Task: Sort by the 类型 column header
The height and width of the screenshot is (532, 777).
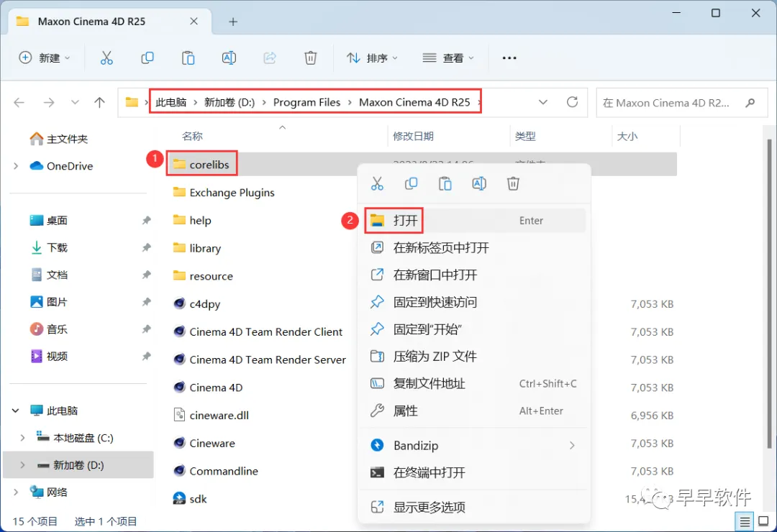Action: click(525, 136)
